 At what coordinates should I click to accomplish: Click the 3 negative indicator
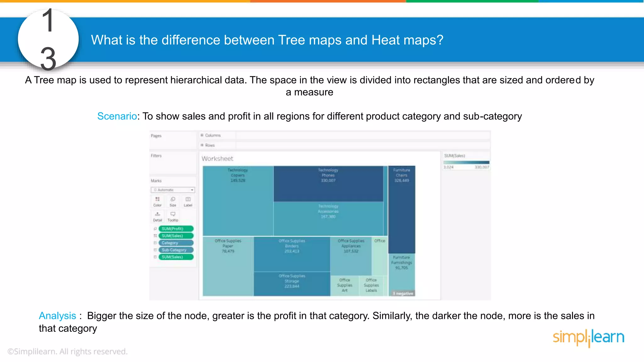403,293
